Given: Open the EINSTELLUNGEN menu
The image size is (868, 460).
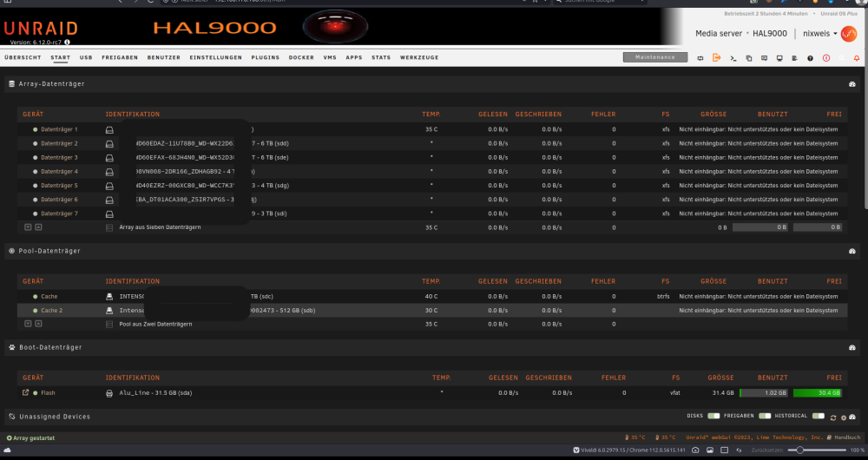Looking at the screenshot, I should tap(216, 57).
